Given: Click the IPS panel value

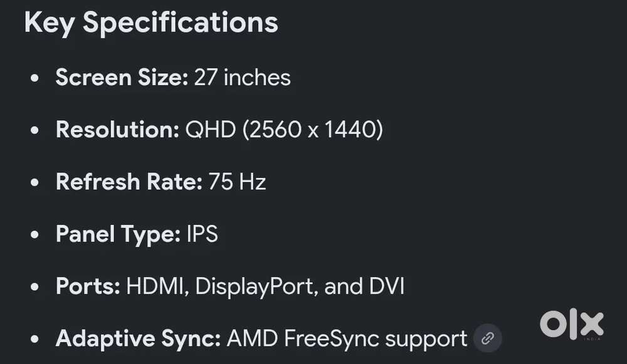Looking at the screenshot, I should (203, 234).
